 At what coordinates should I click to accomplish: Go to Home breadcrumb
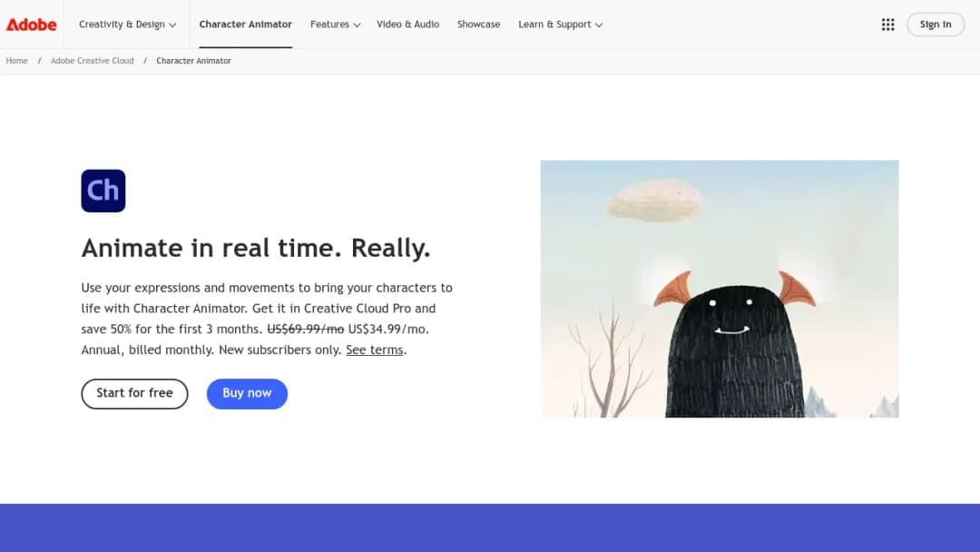[x=17, y=61]
